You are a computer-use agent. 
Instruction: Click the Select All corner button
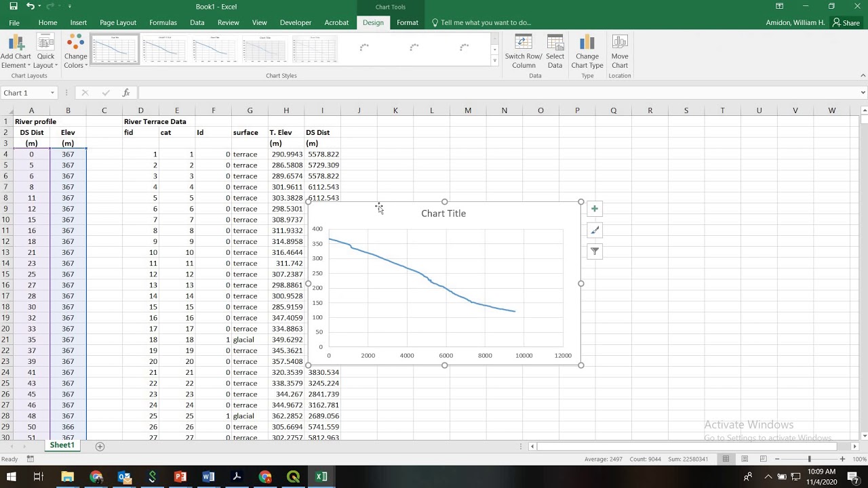click(x=6, y=110)
